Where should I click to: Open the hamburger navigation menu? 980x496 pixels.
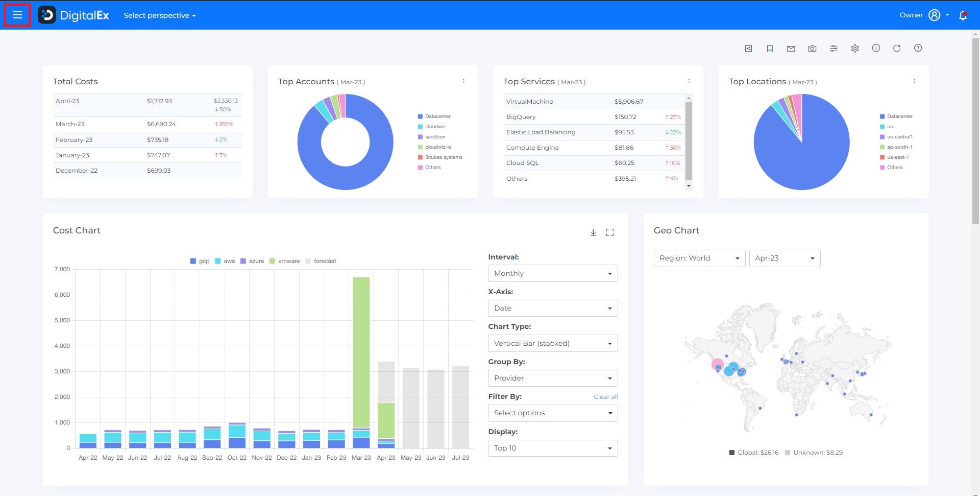tap(17, 15)
